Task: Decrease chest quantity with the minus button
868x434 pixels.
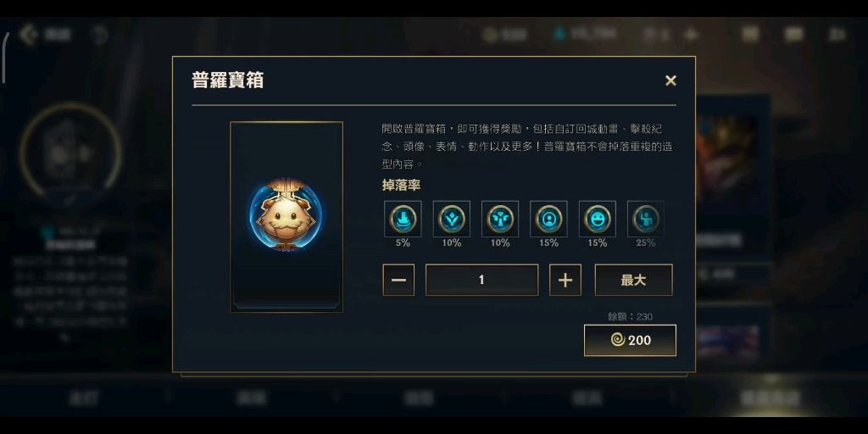Action: (x=398, y=280)
